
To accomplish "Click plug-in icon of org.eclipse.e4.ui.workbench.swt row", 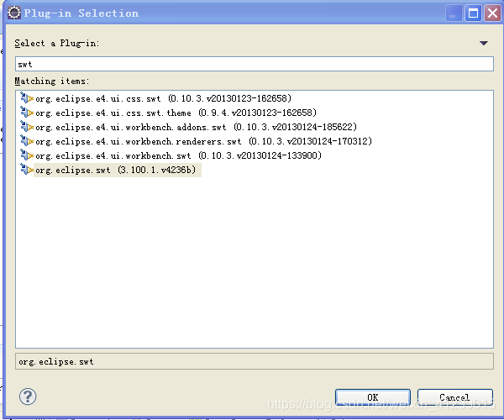I will [x=27, y=155].
